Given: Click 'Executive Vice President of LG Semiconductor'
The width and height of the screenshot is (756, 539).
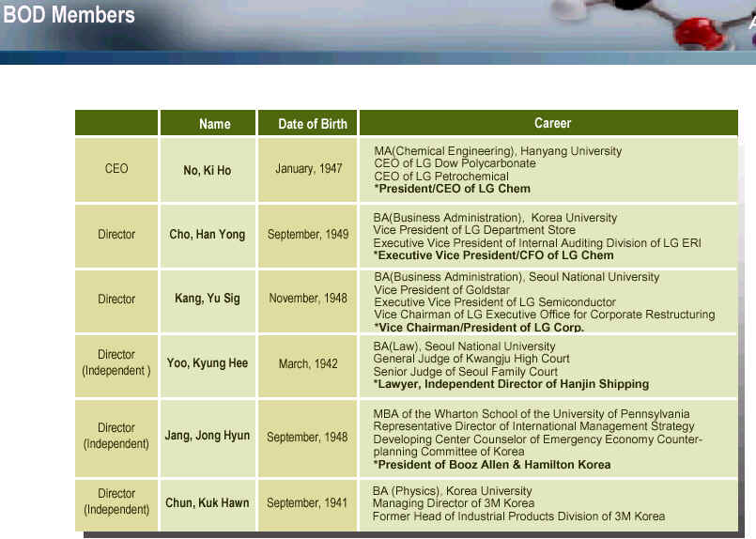Looking at the screenshot, I should (x=495, y=302).
